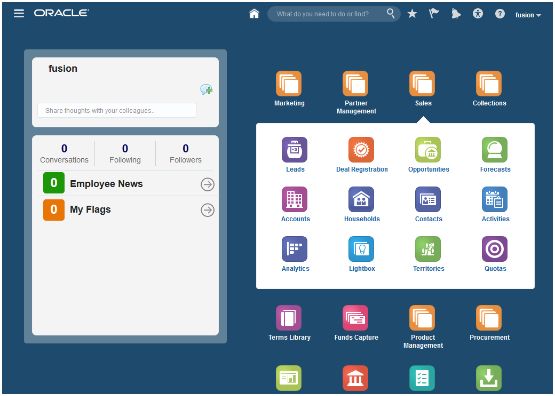The height and width of the screenshot is (396, 555).
Task: Open My Flags arrow button
Action: click(207, 210)
